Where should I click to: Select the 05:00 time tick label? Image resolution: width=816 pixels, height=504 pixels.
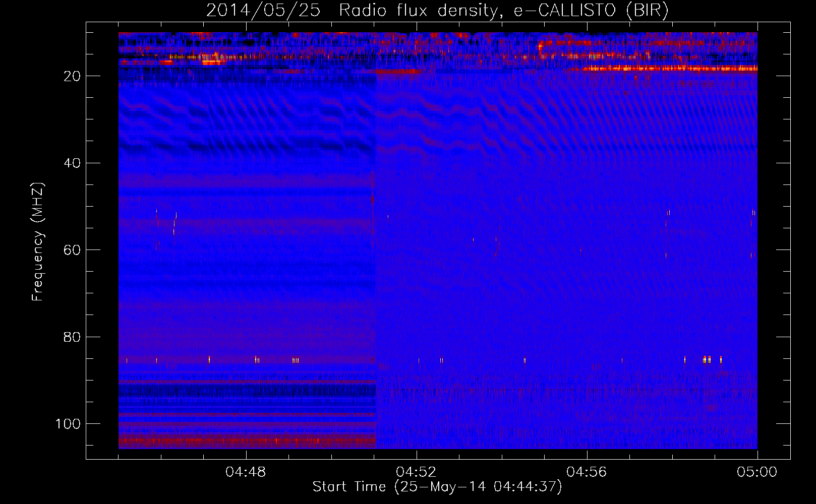coord(757,472)
